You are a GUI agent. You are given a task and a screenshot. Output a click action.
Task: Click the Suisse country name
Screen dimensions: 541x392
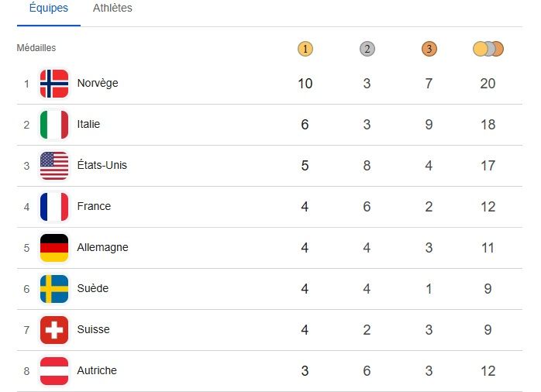pos(93,330)
